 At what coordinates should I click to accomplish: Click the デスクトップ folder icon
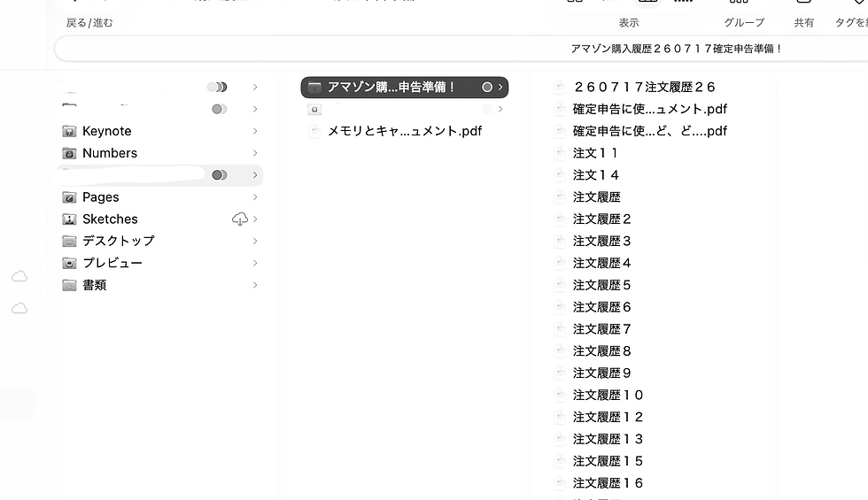tap(69, 241)
